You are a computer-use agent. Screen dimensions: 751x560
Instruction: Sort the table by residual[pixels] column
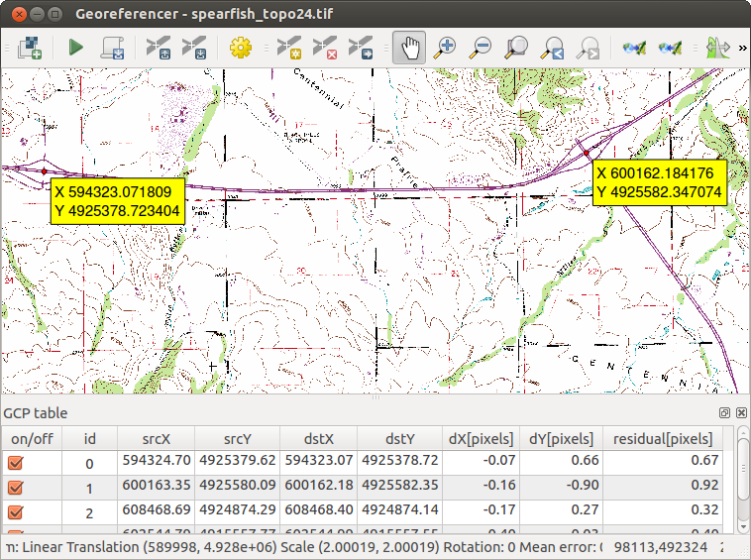663,439
